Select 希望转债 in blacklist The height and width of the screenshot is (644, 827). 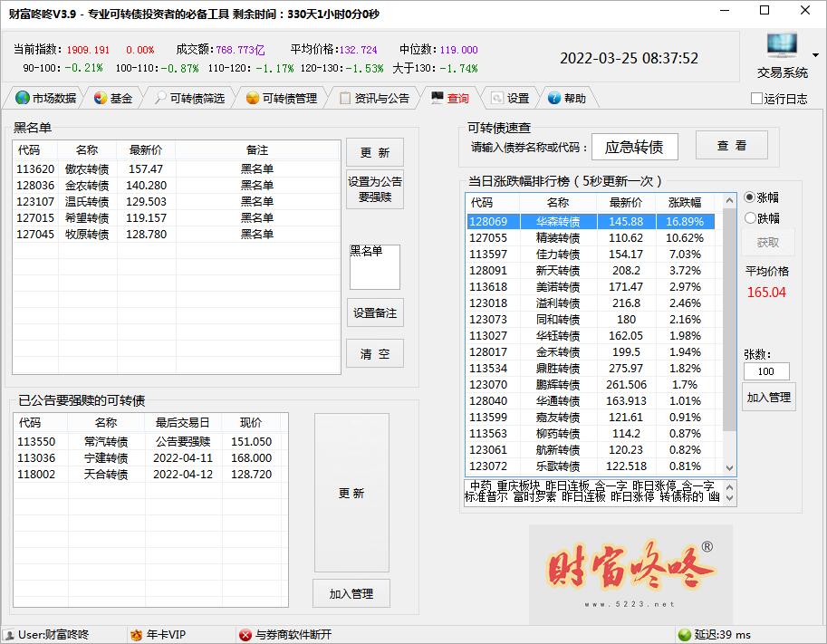(177, 217)
